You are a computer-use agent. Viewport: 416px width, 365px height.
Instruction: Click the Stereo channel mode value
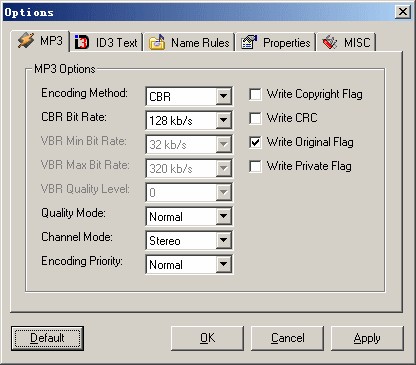pos(165,241)
